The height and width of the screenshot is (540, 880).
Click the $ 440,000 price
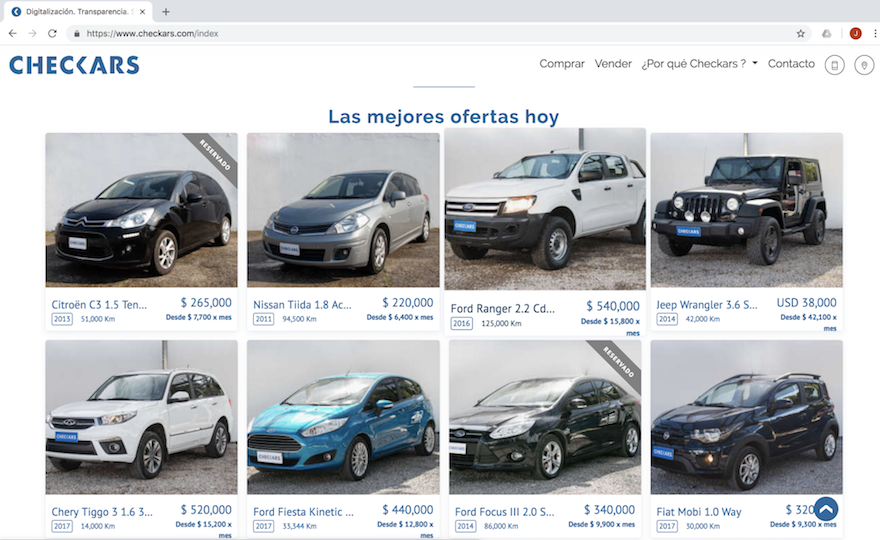[407, 510]
